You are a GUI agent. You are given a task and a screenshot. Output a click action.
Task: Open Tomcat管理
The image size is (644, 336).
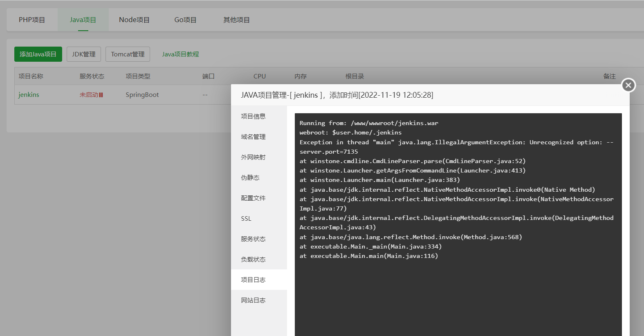pyautogui.click(x=128, y=54)
